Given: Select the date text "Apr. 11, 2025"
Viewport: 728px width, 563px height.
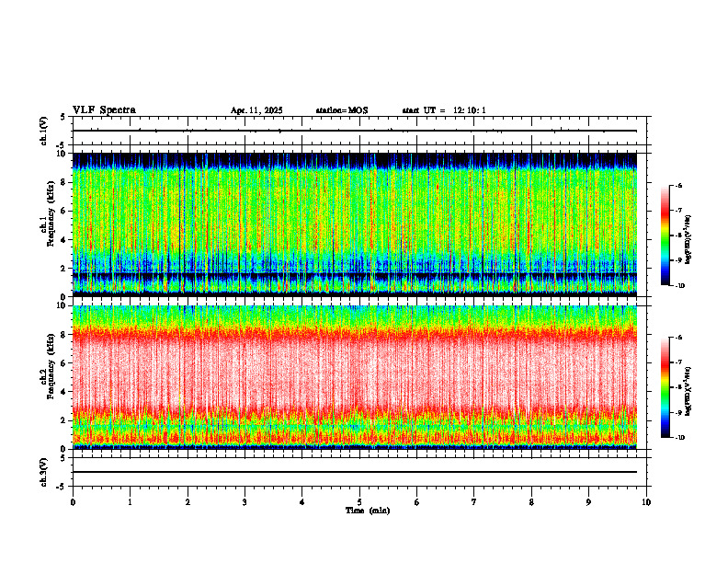Looking at the screenshot, I should [x=256, y=110].
